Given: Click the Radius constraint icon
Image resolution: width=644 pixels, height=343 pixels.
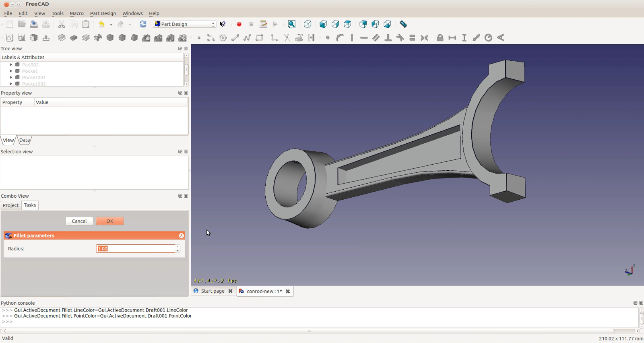Looking at the screenshot, I should coord(488,37).
